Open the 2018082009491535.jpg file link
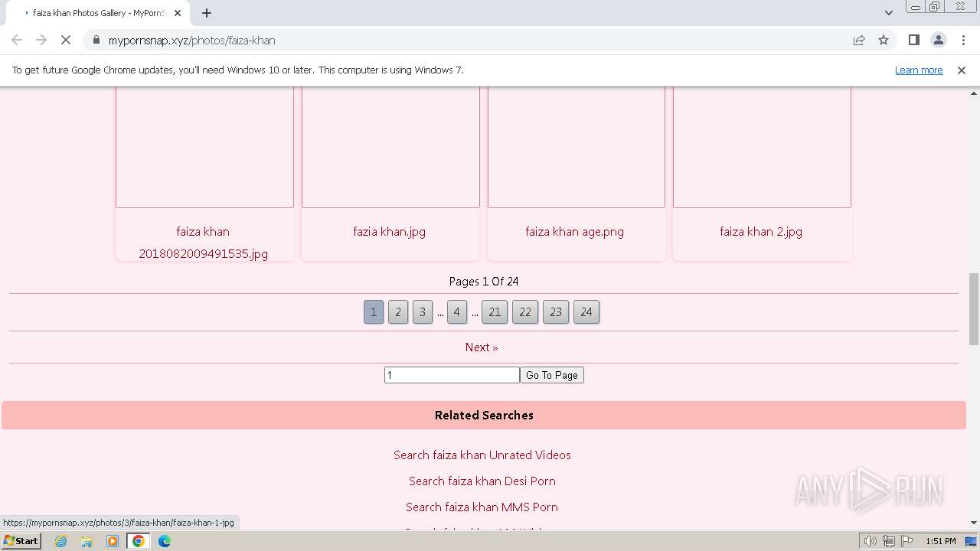The width and height of the screenshot is (980, 551). point(204,243)
